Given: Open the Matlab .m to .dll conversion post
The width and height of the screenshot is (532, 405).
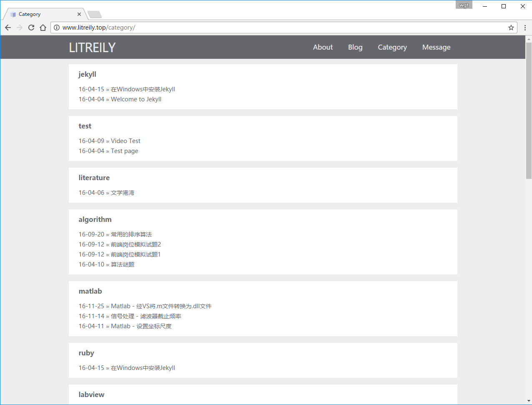Looking at the screenshot, I should (x=161, y=306).
